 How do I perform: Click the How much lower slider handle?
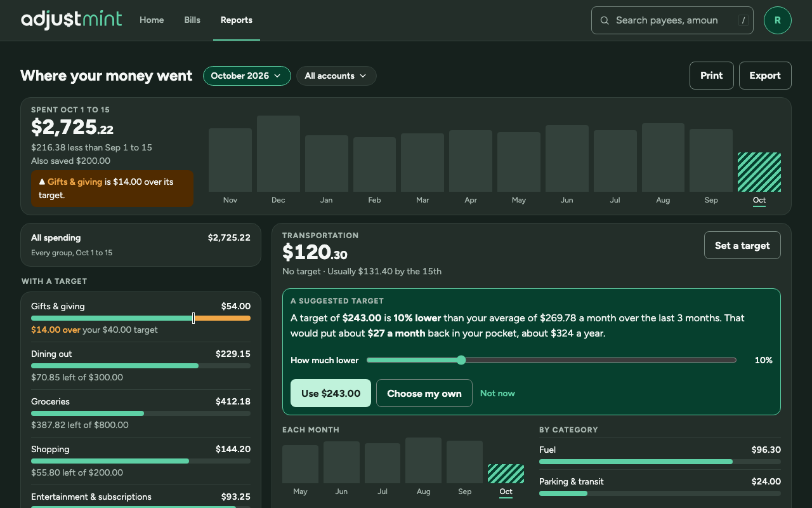tap(461, 360)
